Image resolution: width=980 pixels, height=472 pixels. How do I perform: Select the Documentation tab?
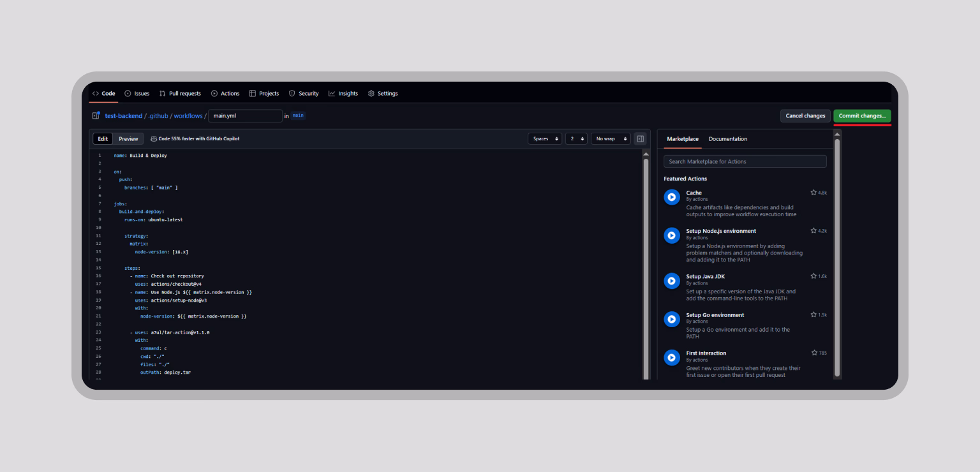click(x=728, y=139)
